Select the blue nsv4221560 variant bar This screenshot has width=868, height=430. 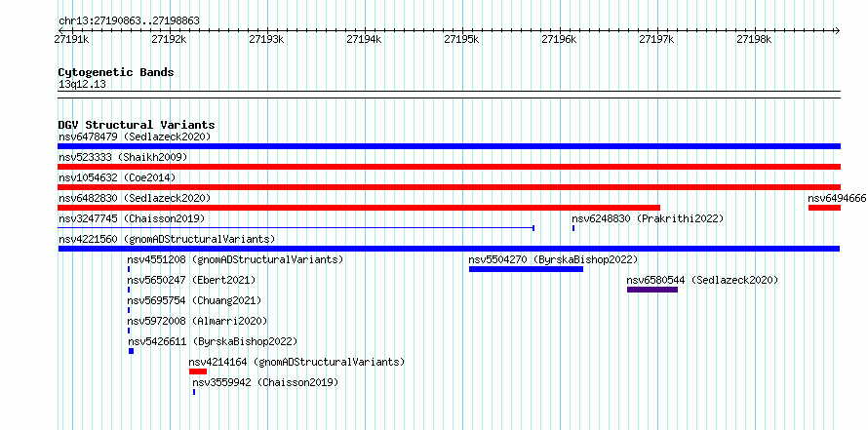pos(449,249)
